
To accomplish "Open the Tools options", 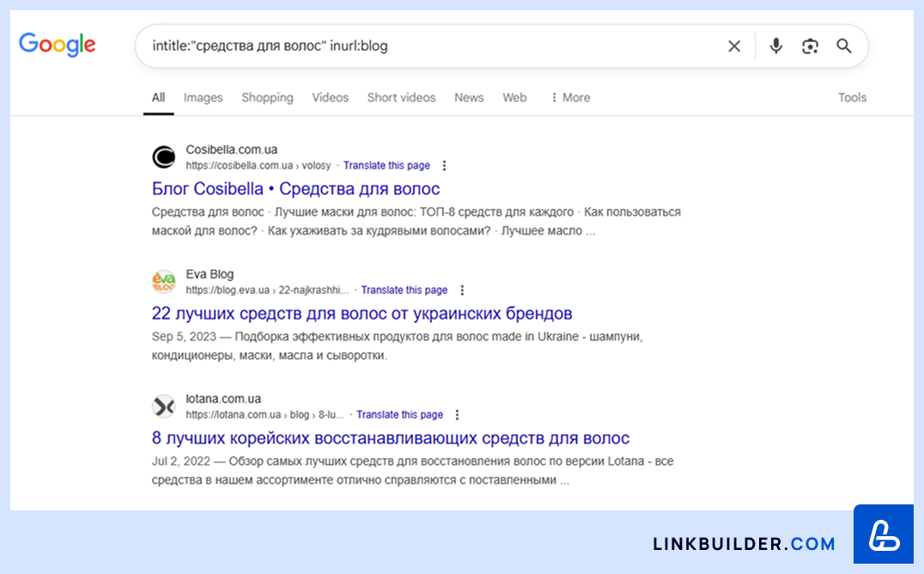I will [x=852, y=97].
